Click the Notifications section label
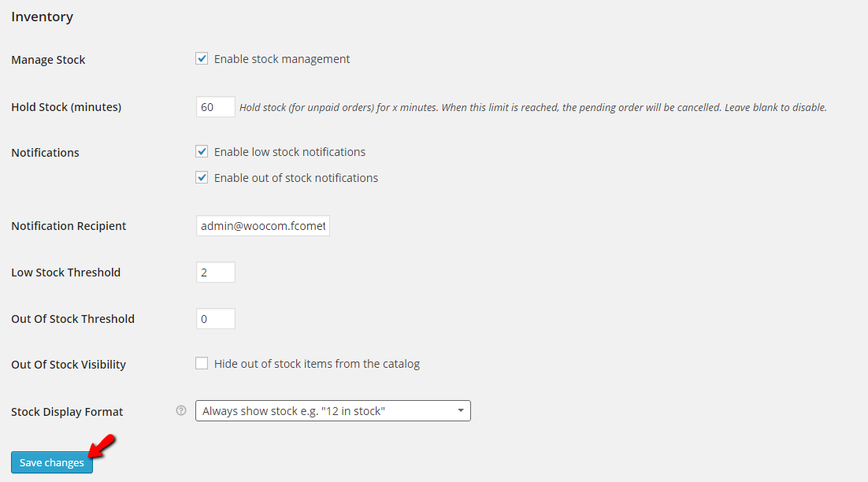 (45, 152)
